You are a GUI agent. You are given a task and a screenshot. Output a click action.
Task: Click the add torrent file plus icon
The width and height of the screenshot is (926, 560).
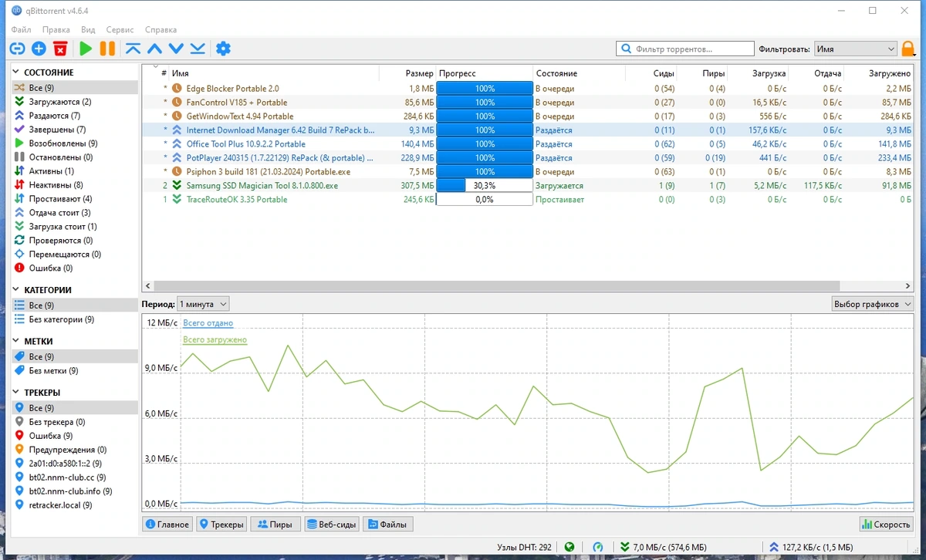click(39, 49)
